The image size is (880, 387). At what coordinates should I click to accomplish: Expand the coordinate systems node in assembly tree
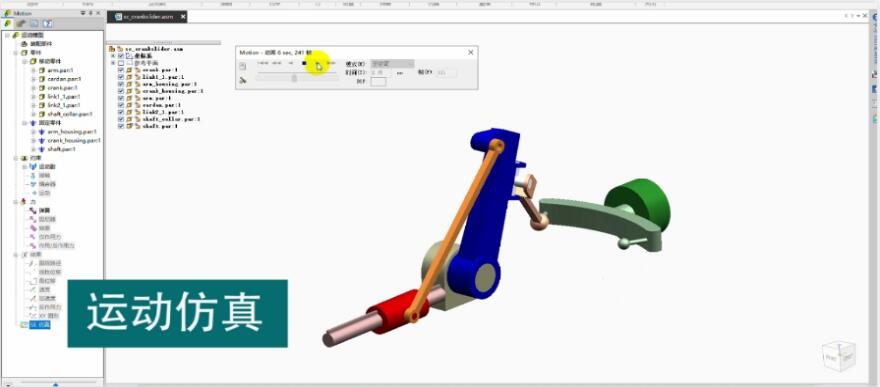click(x=112, y=56)
